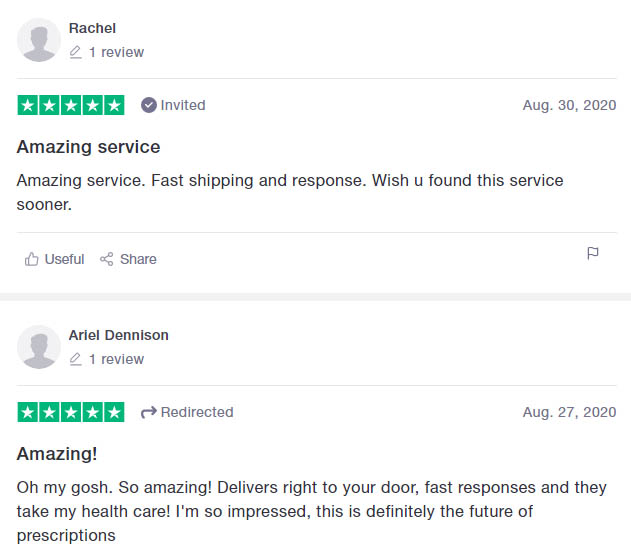This screenshot has height=556, width=631.
Task: Open Rachel's reviewer profile name
Action: [x=92, y=28]
